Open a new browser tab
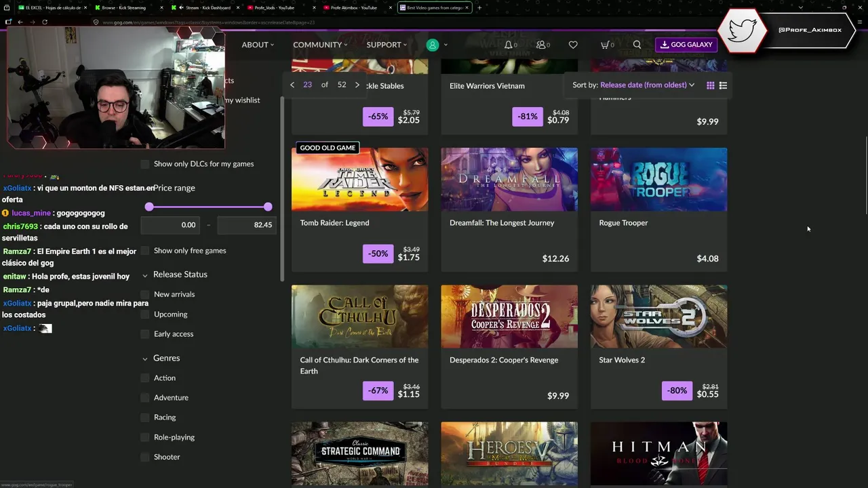868x488 pixels. click(x=479, y=7)
